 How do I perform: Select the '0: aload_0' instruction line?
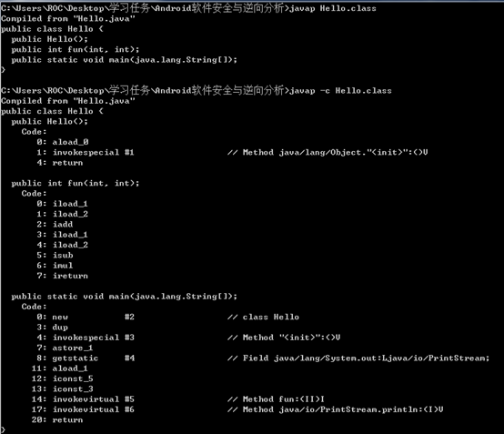[x=63, y=142]
